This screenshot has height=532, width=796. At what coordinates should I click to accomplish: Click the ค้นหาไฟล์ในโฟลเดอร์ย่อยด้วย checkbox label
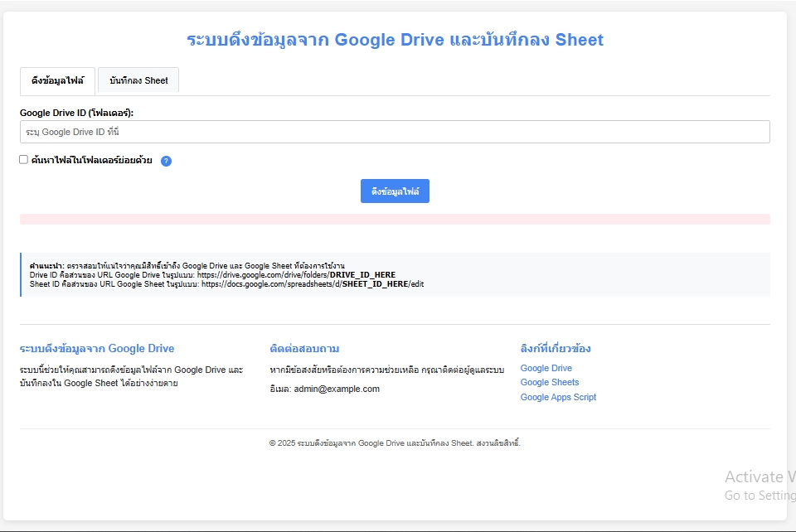pyautogui.click(x=91, y=160)
